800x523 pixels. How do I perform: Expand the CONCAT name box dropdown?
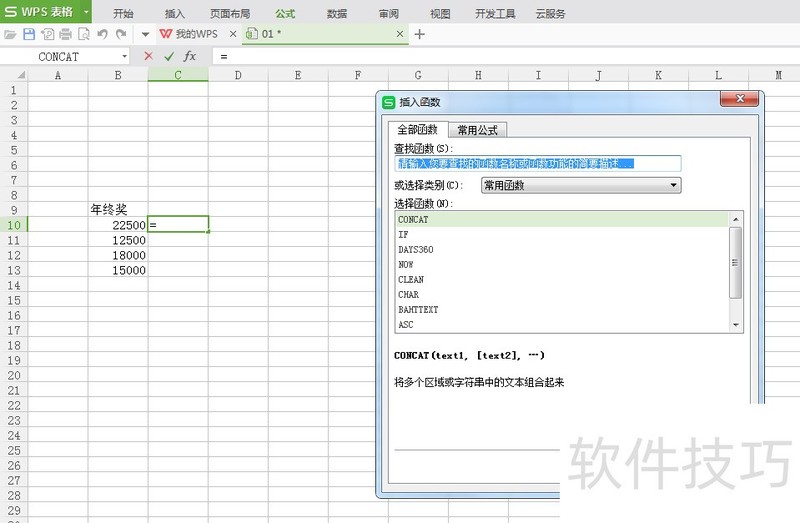[125, 57]
